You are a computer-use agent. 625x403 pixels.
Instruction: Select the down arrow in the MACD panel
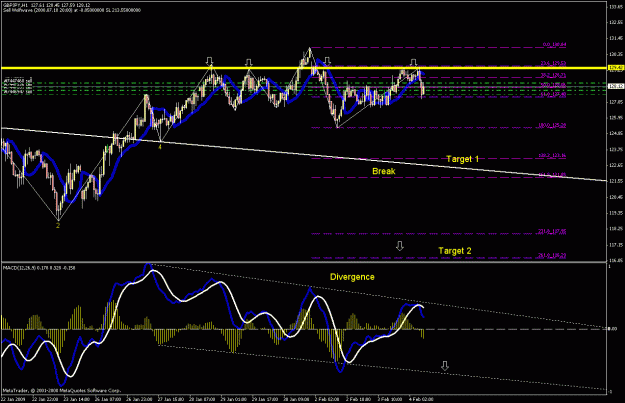click(x=445, y=366)
